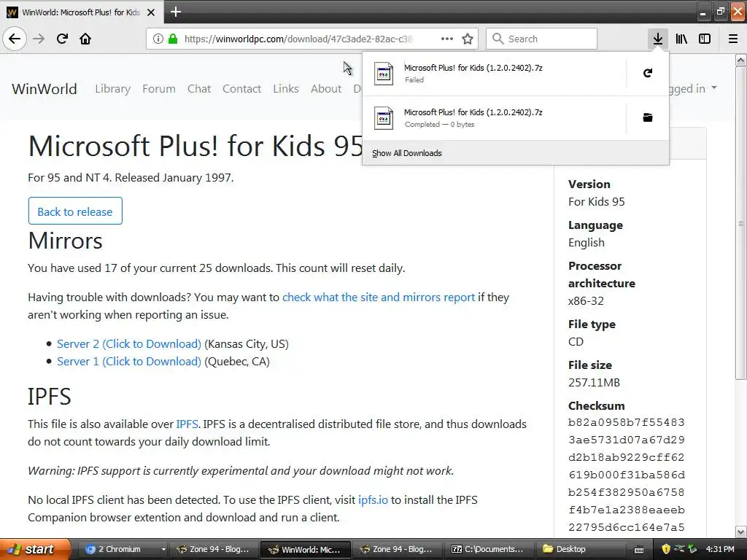
Task: Retry the failed 7z download
Action: pyautogui.click(x=648, y=73)
